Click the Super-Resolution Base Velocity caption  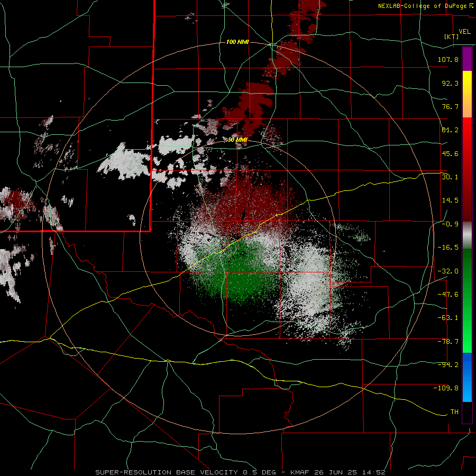point(240,472)
